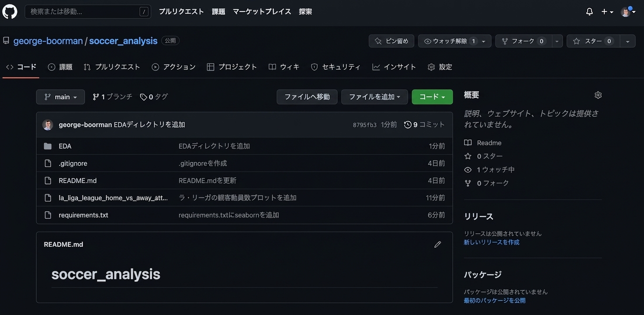Select the ウィキ tab
The image size is (644, 315).
tap(284, 67)
